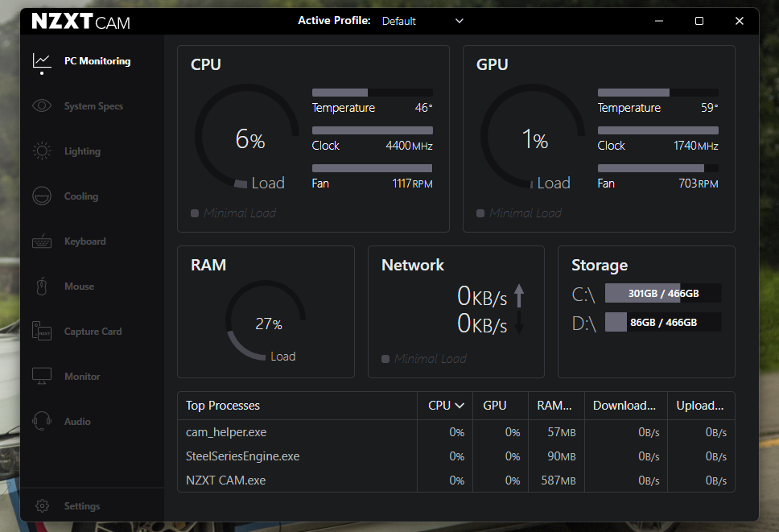779x532 pixels.
Task: Open the System Specs section
Action: point(93,106)
